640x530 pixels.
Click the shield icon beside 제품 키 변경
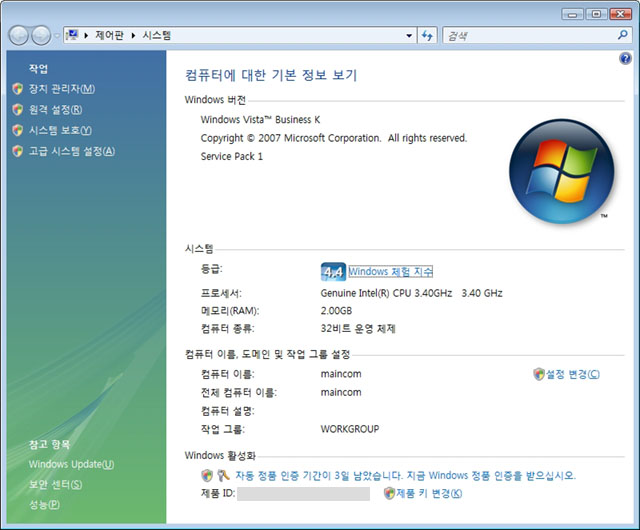[x=389, y=493]
